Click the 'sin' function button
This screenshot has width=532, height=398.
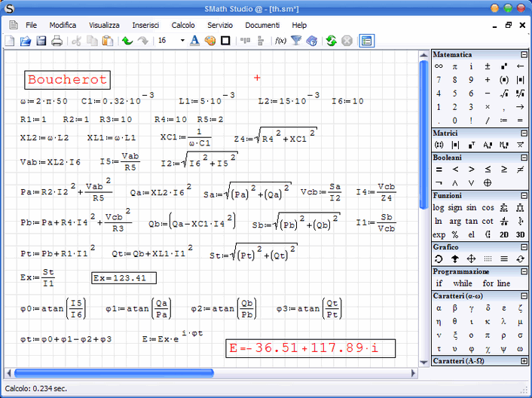click(472, 207)
